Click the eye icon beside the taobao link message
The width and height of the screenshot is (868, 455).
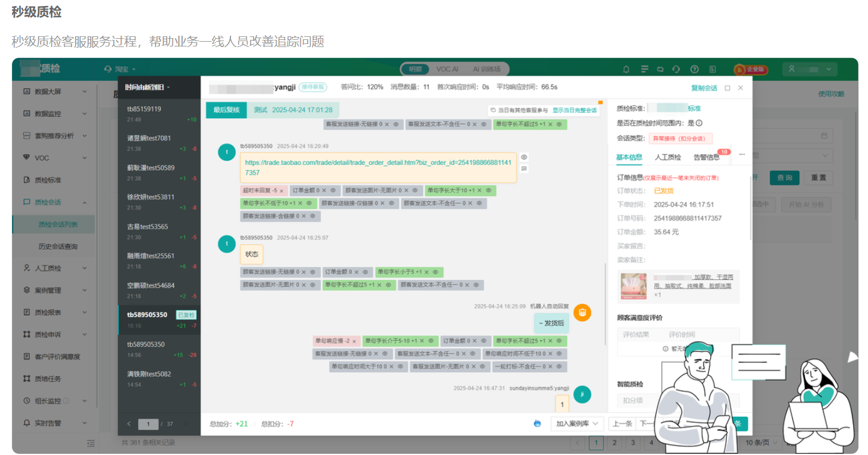click(524, 157)
